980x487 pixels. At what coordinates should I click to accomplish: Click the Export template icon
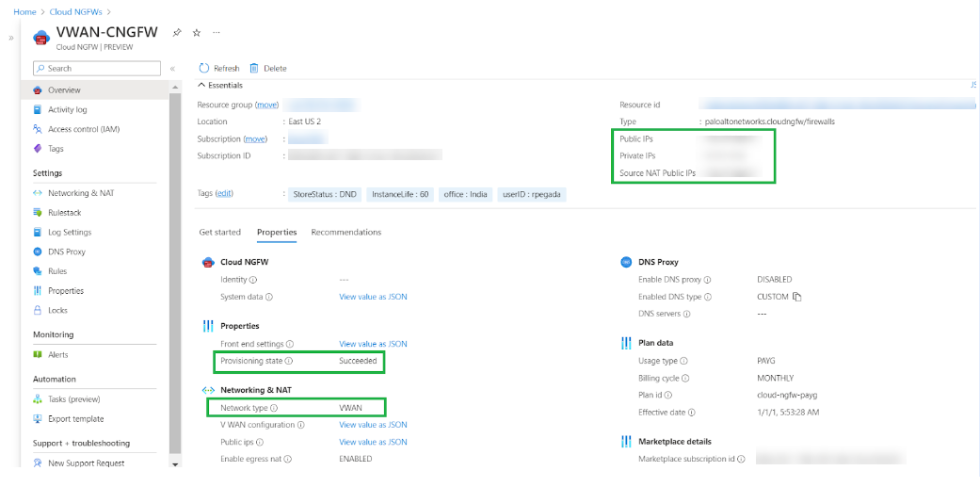(x=37, y=419)
